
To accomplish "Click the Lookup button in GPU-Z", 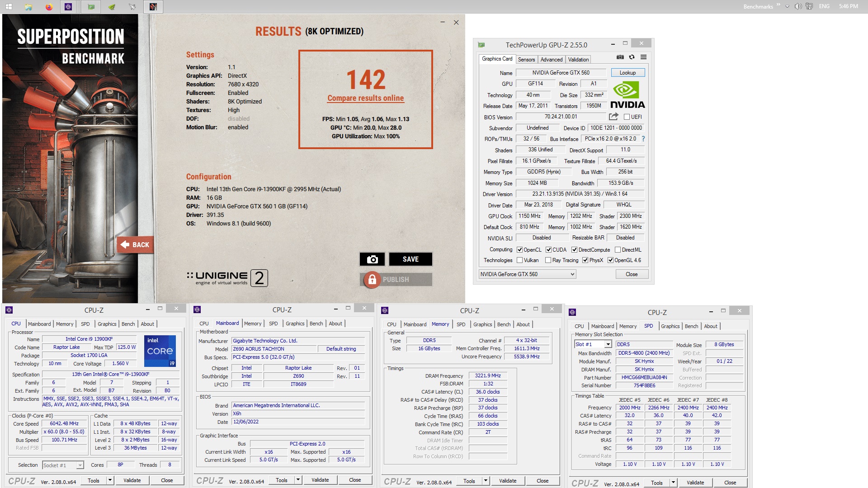I will click(627, 73).
